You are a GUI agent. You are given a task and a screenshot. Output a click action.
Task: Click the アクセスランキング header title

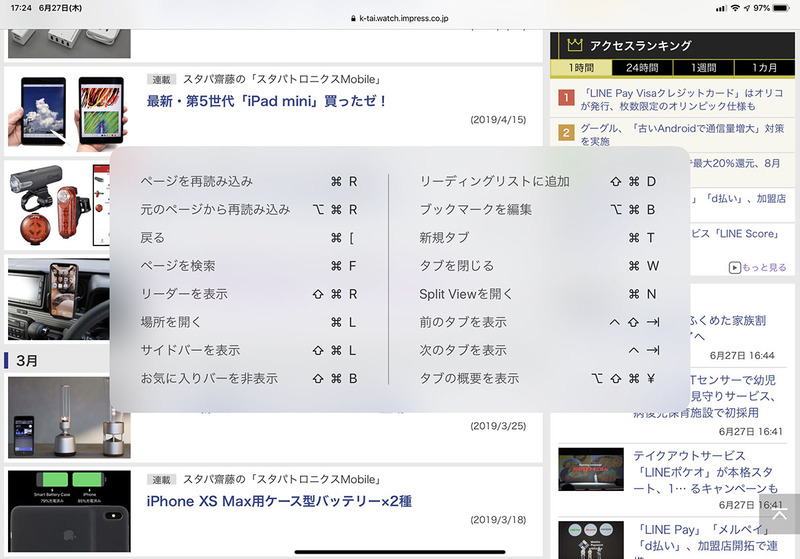(641, 45)
